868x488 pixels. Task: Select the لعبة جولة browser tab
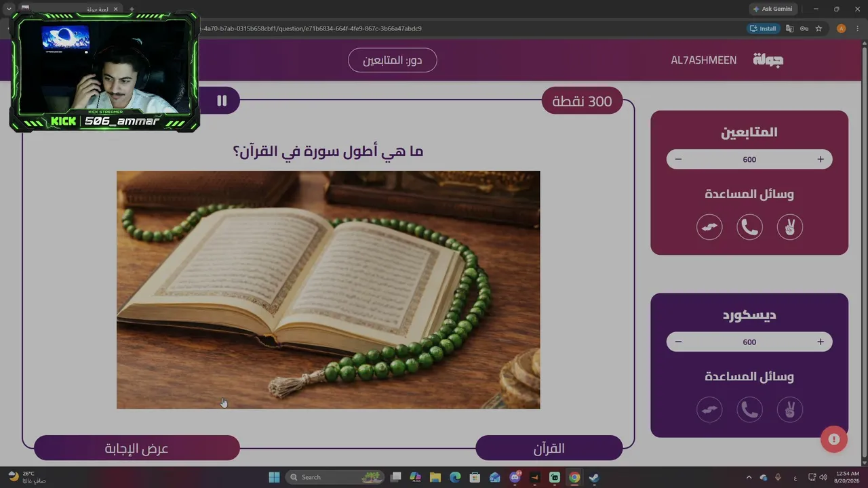click(x=70, y=9)
